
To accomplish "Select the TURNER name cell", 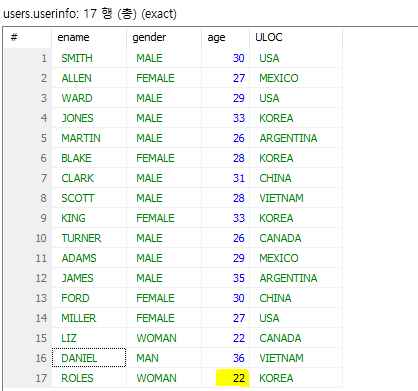I will pos(89,238).
